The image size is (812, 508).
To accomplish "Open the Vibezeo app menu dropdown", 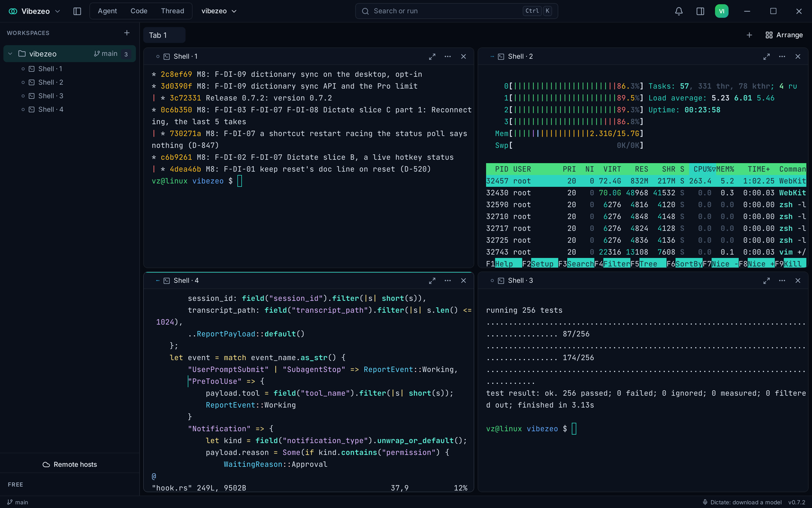I will pos(34,11).
